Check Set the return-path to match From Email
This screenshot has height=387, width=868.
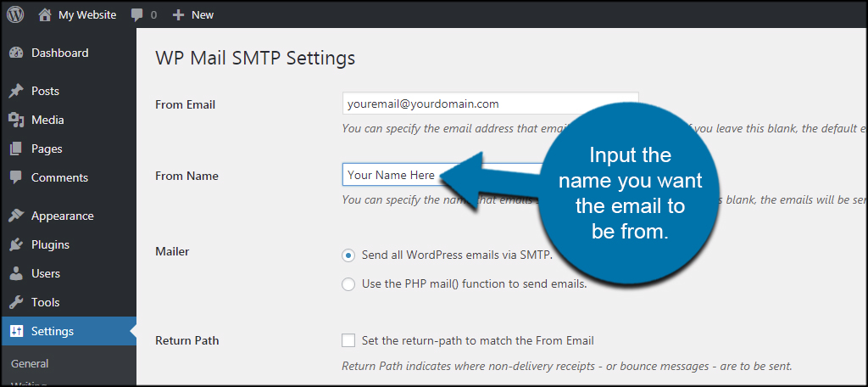[x=348, y=340]
